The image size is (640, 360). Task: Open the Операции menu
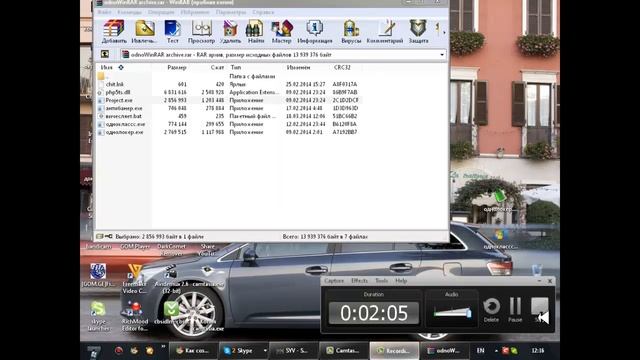[x=161, y=12]
